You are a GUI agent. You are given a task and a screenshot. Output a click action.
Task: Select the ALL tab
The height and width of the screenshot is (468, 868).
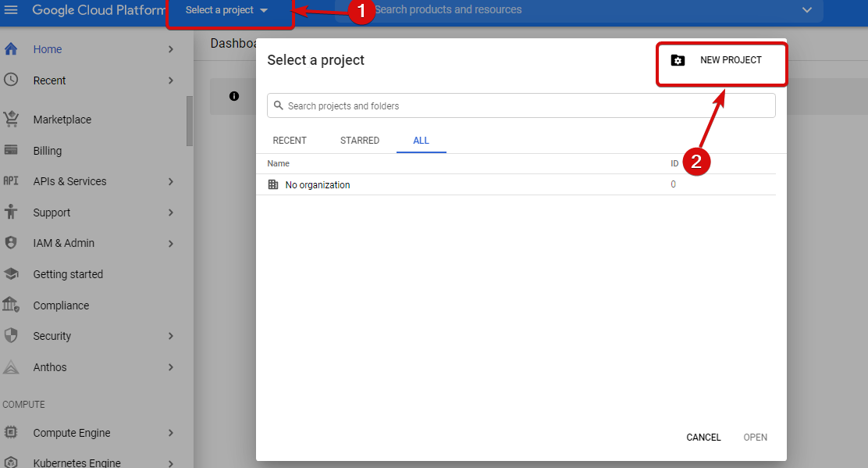[422, 141]
